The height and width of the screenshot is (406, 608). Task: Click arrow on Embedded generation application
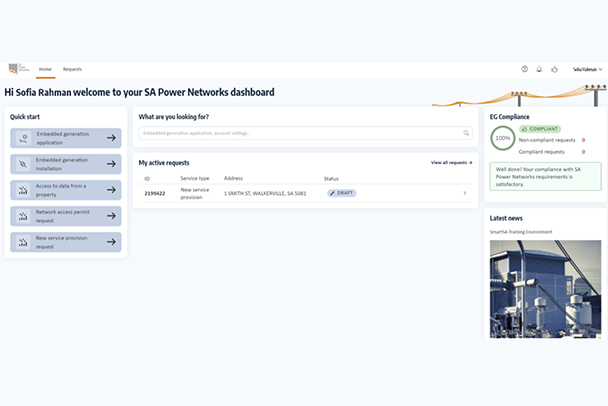[111, 138]
